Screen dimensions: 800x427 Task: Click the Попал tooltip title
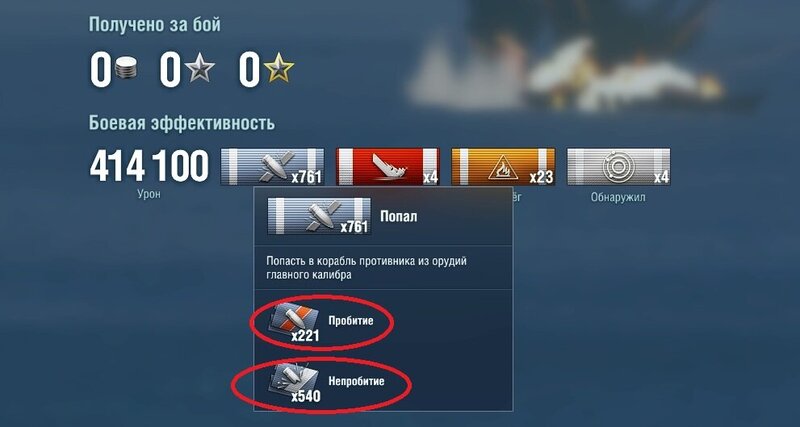pos(398,216)
